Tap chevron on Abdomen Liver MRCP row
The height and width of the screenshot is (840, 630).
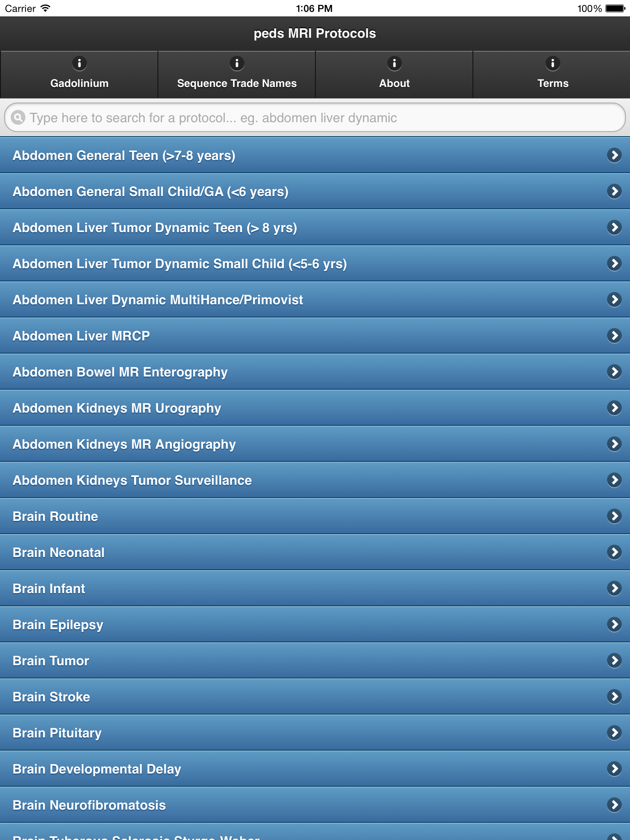(614, 336)
